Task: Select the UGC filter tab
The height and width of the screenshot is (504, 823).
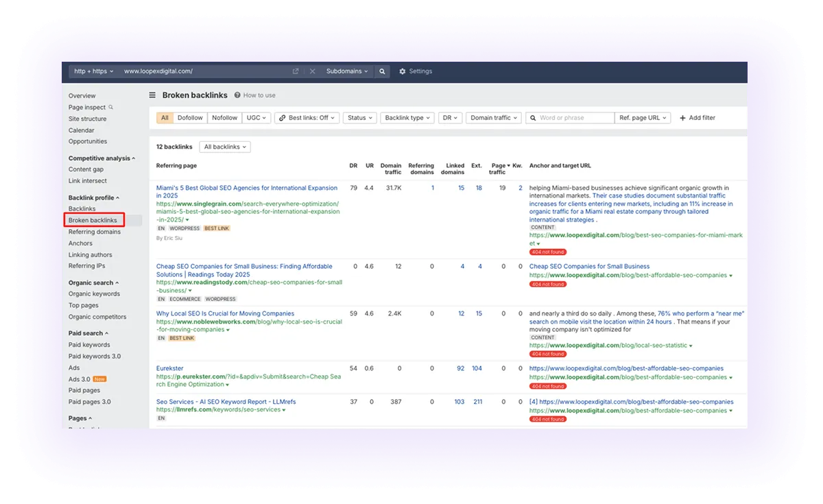Action: (x=256, y=117)
